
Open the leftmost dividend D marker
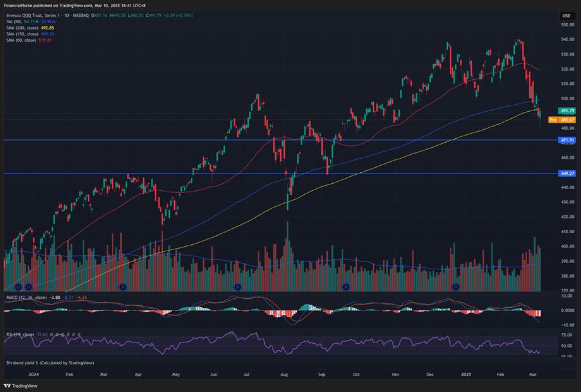[19, 287]
